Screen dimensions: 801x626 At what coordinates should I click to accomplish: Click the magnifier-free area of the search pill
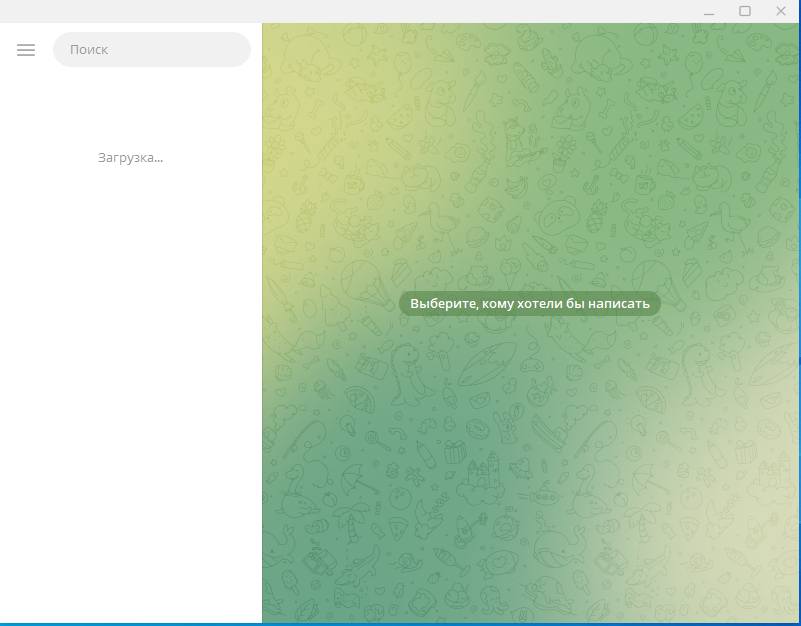pyautogui.click(x=200, y=50)
